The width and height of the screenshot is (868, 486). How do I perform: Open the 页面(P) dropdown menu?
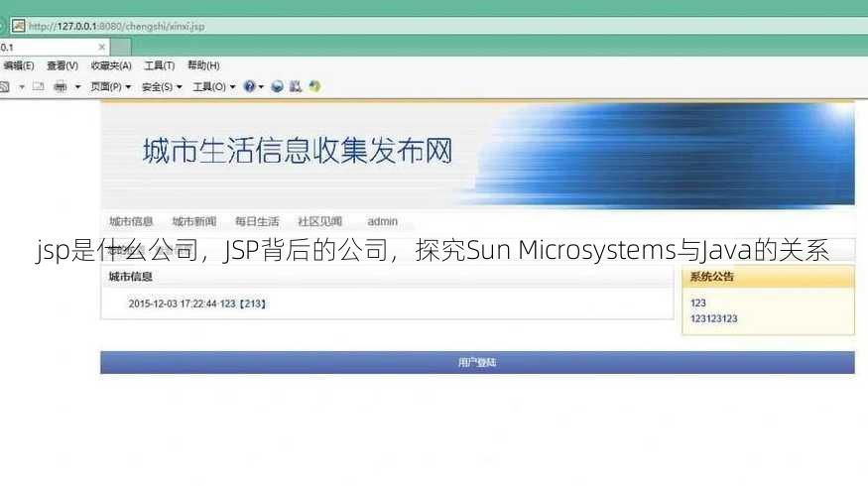[111, 87]
